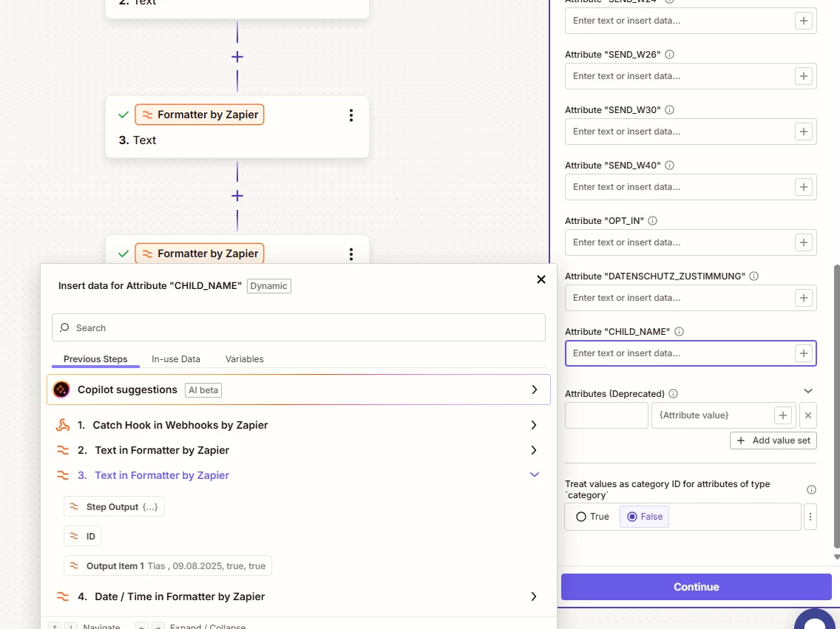Viewport: 840px width, 629px height.
Task: Show info for Attribute CHILD_NAME
Action: [x=679, y=331]
